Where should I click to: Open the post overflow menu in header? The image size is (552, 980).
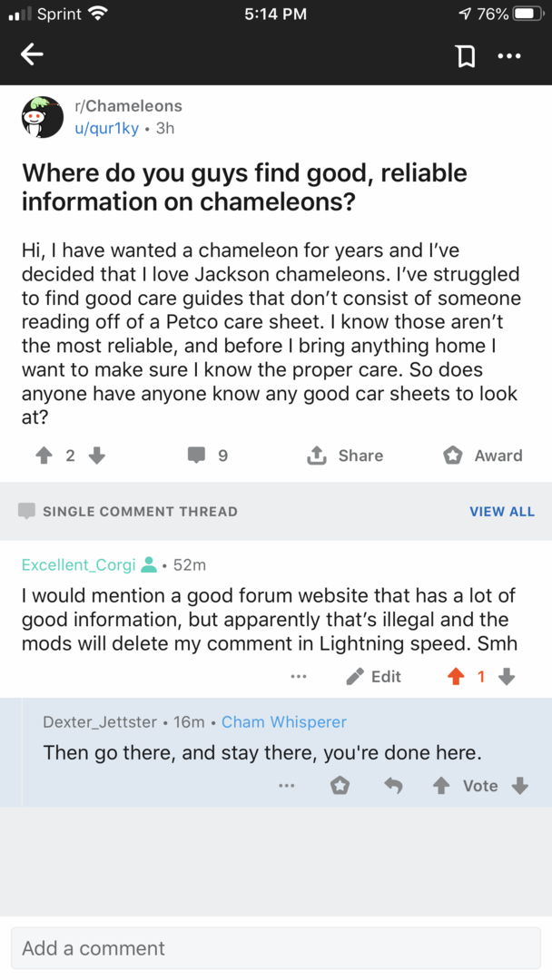(x=509, y=56)
